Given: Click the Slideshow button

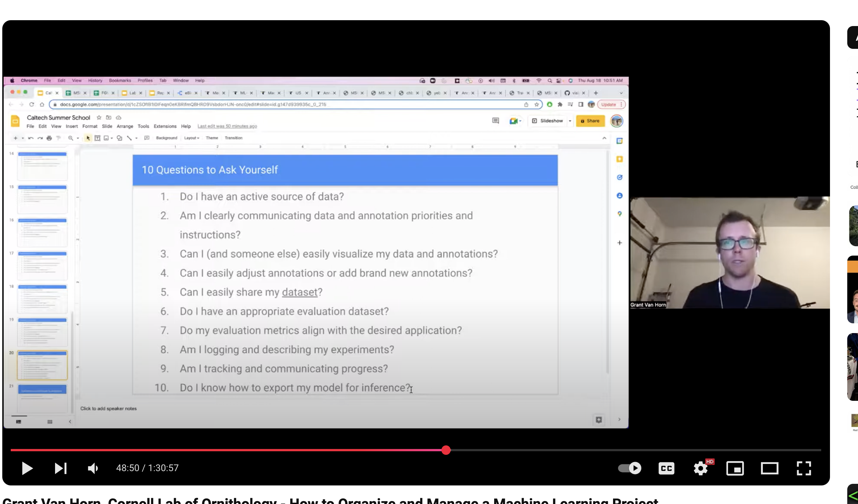Looking at the screenshot, I should [x=548, y=121].
